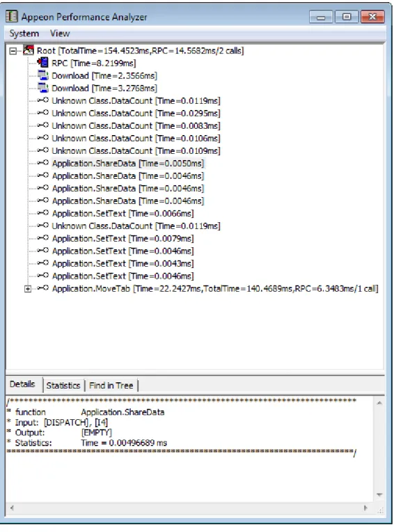The height and width of the screenshot is (532, 394).
Task: Select RPC Time=8.2199ms row
Action: click(x=94, y=63)
